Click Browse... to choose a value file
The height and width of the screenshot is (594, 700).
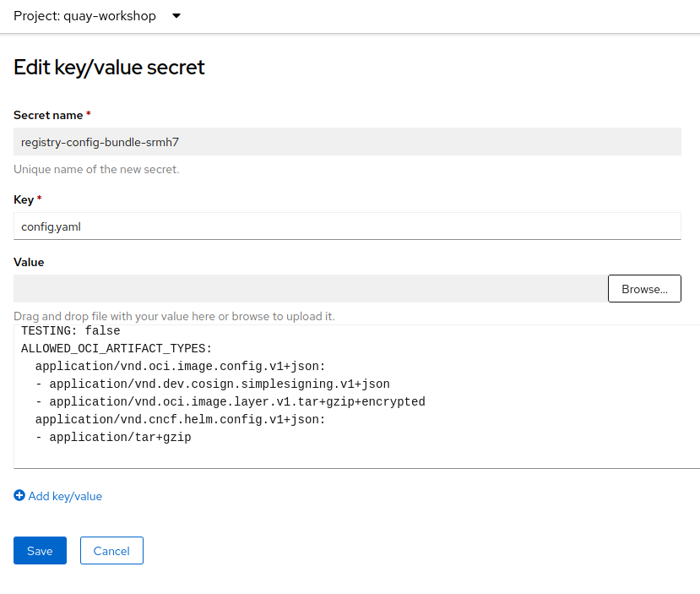pyautogui.click(x=643, y=288)
